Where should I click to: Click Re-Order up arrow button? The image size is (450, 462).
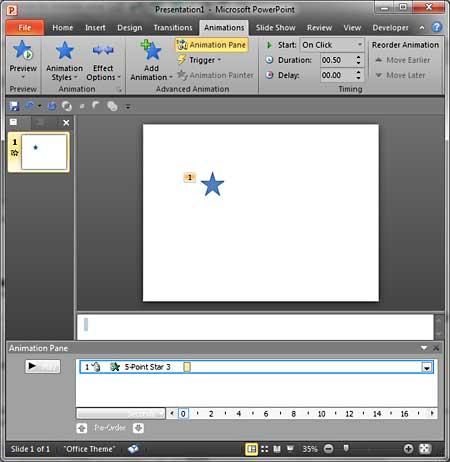82,428
